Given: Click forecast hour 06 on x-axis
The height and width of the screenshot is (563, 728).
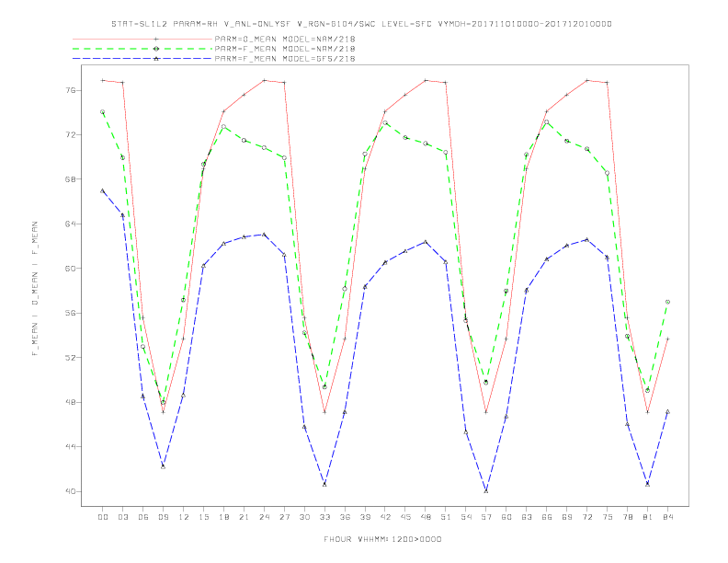Looking at the screenshot, I should pyautogui.click(x=143, y=517).
